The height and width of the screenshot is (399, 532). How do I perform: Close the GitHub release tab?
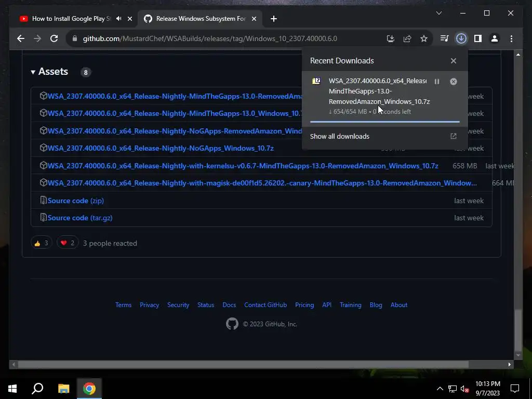click(254, 19)
